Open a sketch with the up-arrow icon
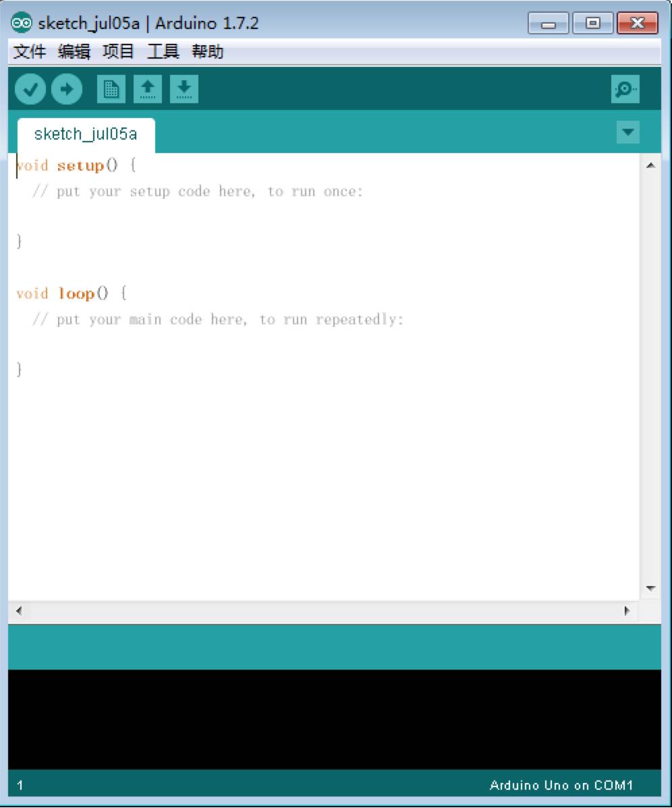The height and width of the screenshot is (808, 672). [148, 89]
